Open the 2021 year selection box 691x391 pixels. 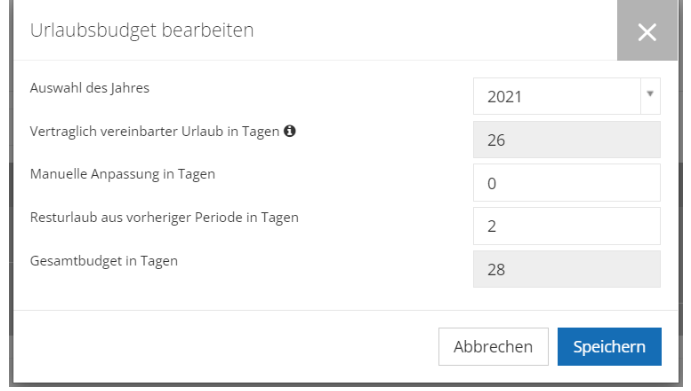click(x=566, y=96)
